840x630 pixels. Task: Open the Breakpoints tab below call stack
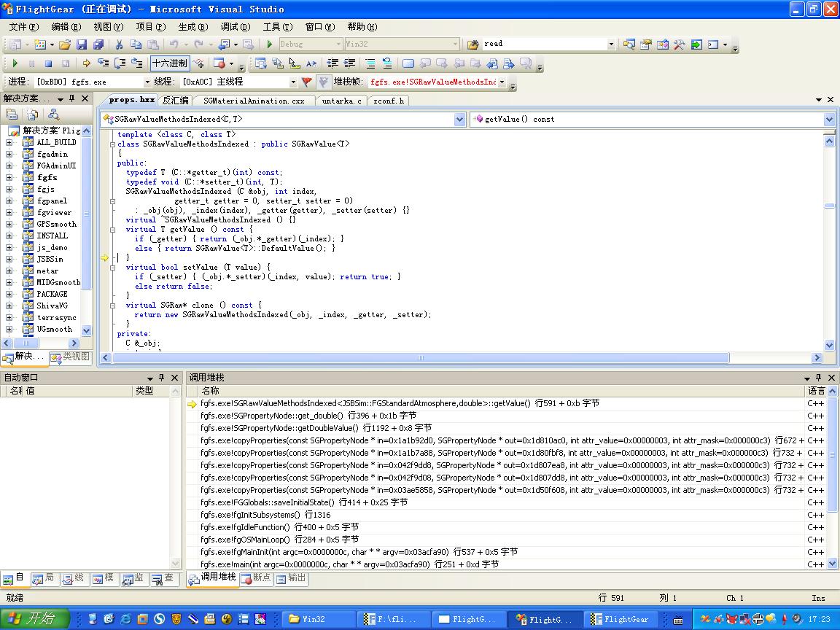click(x=257, y=578)
